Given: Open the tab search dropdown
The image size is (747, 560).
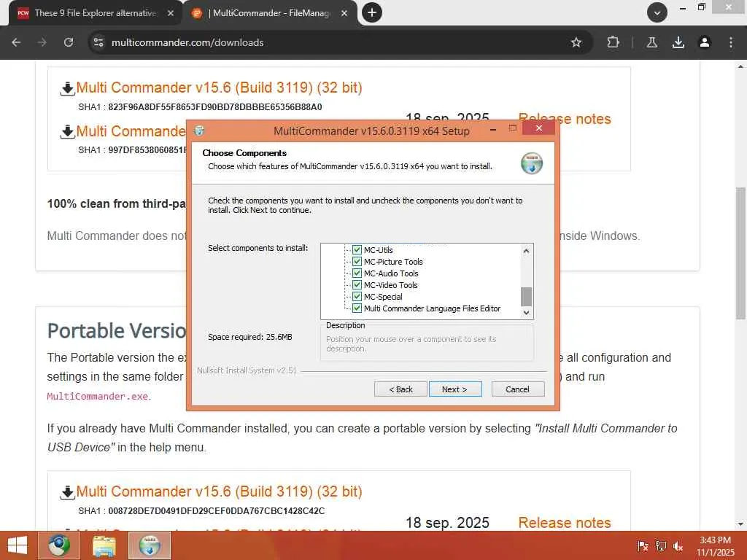Looking at the screenshot, I should [657, 13].
